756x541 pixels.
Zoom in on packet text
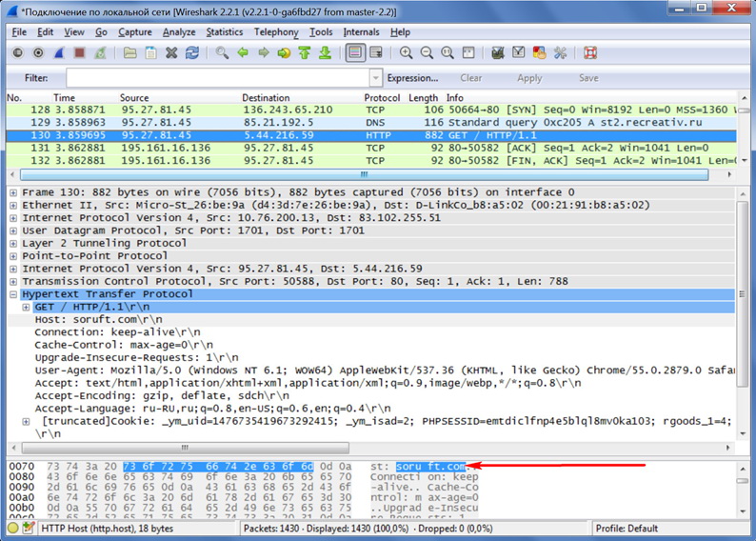pos(407,53)
